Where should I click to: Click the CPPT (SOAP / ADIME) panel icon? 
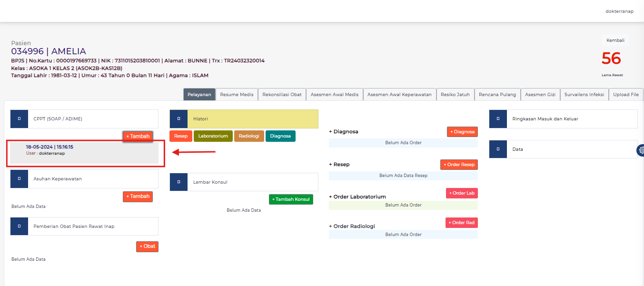(x=19, y=118)
